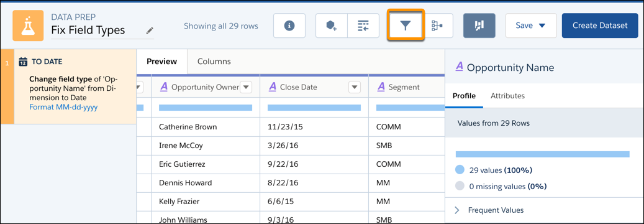
Task: Select the Eric Gutierrez cell
Action: 206,164
